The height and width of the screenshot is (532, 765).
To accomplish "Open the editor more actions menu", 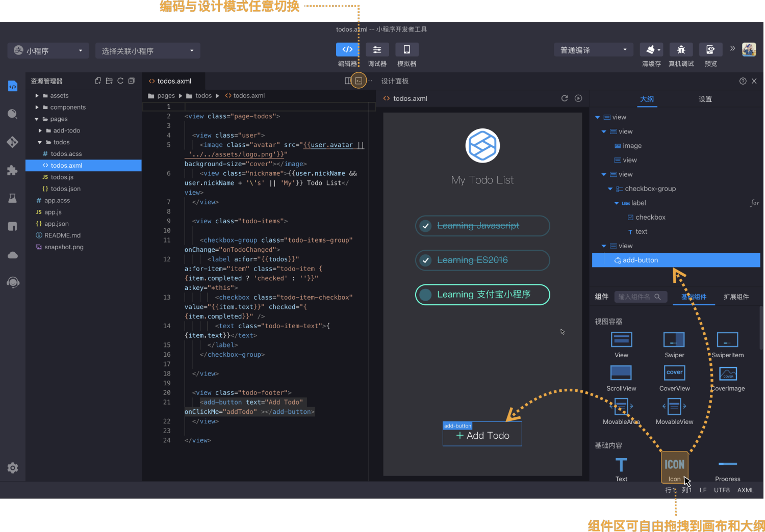I will pos(370,81).
